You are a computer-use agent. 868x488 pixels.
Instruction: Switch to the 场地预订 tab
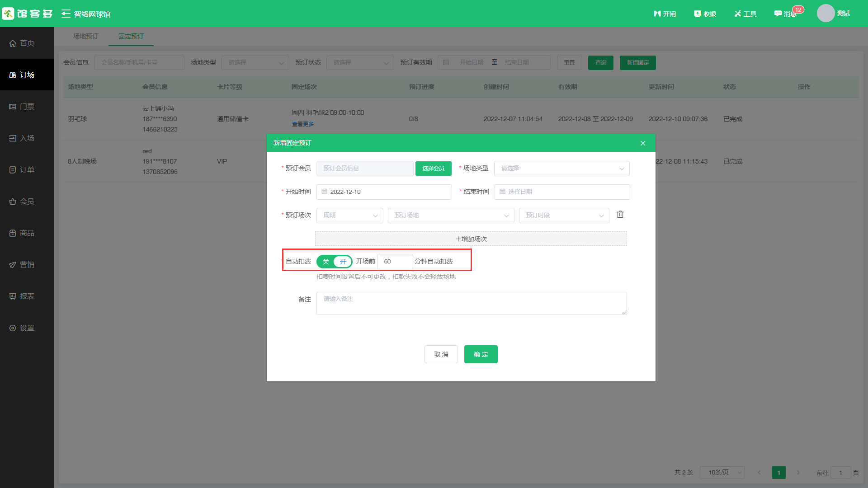86,36
